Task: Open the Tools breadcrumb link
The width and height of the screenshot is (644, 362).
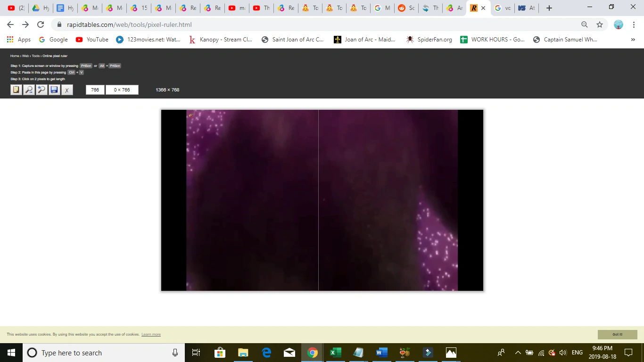Action: pyautogui.click(x=36, y=56)
